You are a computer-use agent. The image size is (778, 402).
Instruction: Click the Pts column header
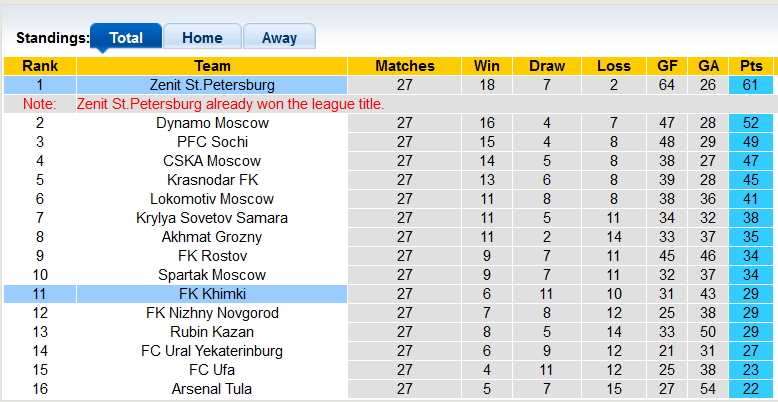pos(751,66)
